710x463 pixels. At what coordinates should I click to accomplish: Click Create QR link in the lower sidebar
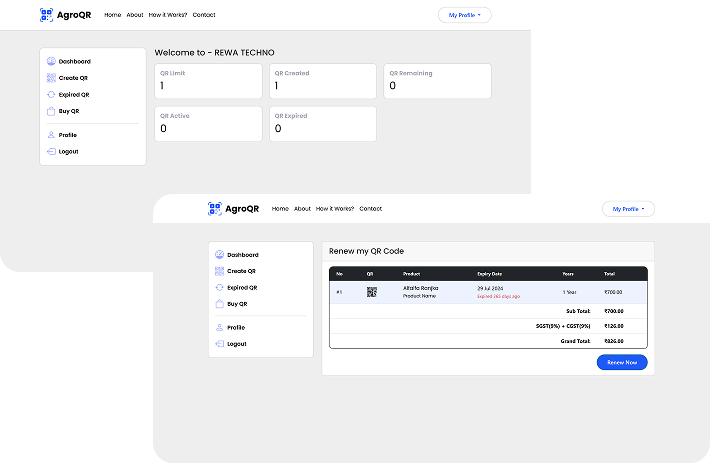[x=241, y=271]
